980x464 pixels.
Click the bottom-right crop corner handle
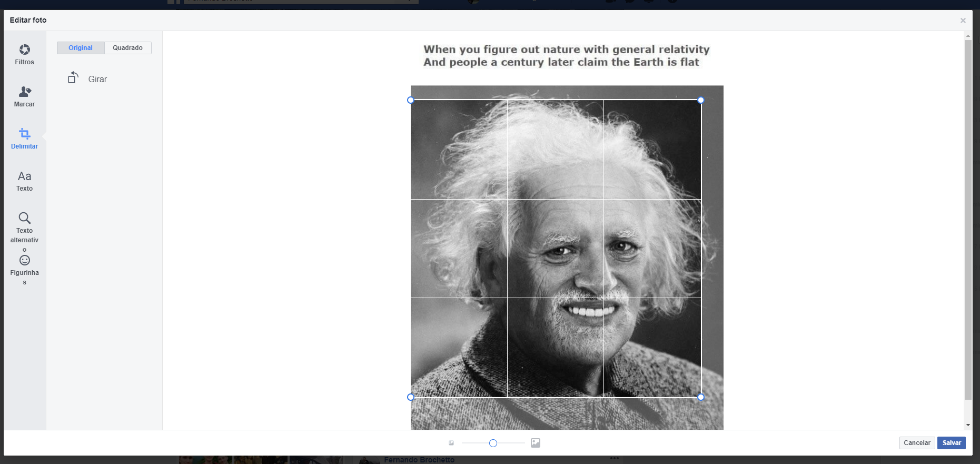point(701,397)
